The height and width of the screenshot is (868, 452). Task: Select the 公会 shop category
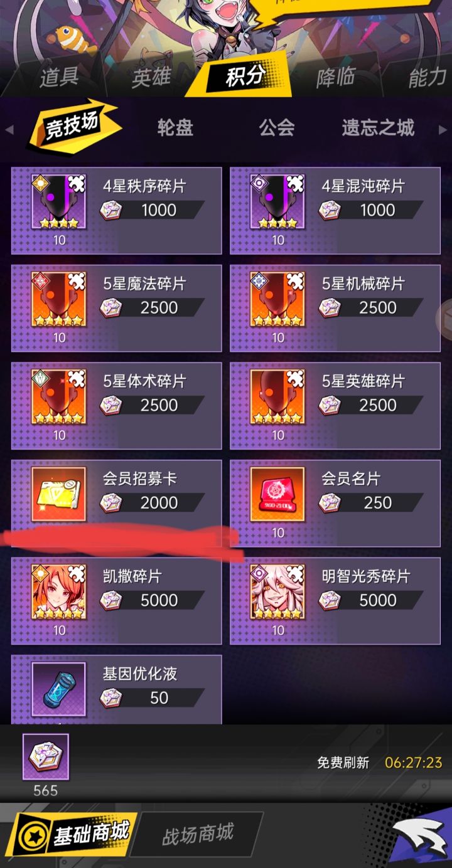[277, 128]
